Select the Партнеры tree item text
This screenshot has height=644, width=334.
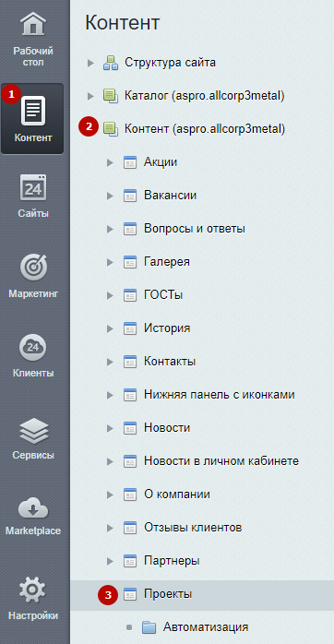tap(172, 561)
